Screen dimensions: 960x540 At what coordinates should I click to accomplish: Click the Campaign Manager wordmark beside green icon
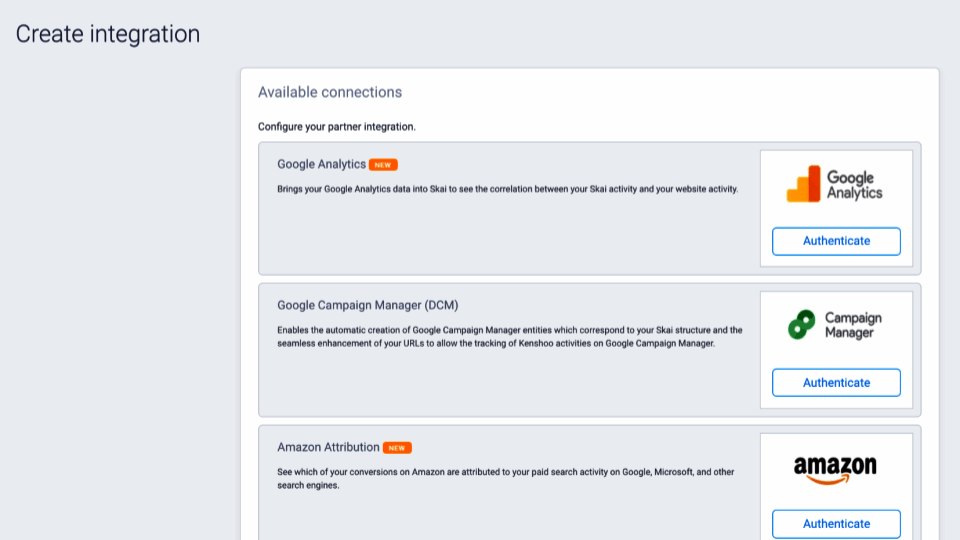click(853, 325)
